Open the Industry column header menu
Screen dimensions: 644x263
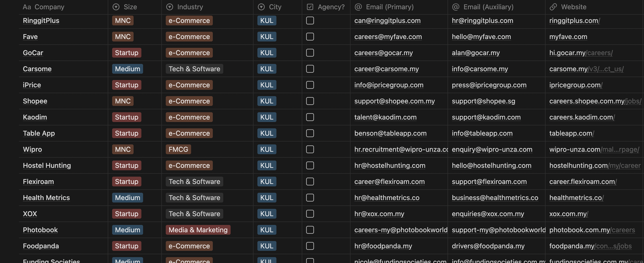[207, 7]
